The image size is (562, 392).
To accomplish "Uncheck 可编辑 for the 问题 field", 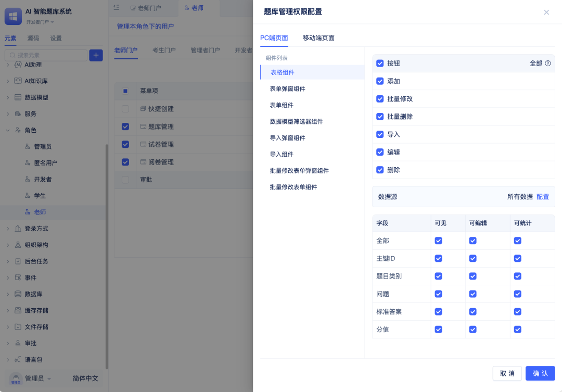I will 472,294.
